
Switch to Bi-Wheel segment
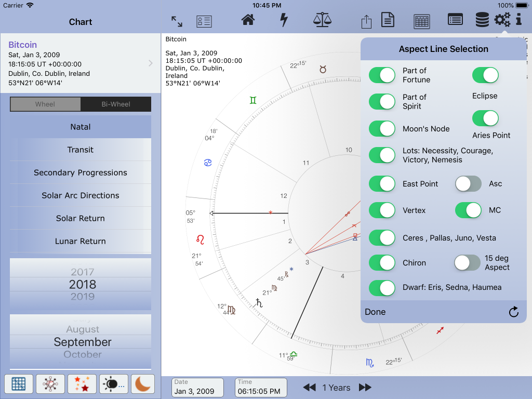pyautogui.click(x=116, y=104)
